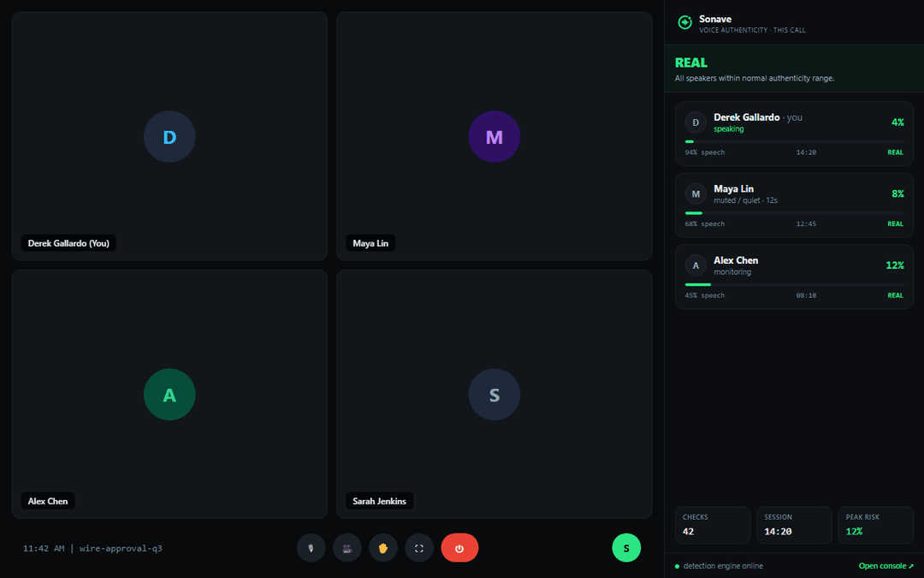Click the 'Derek Gallardo (You)' tile name label
Image resolution: width=924 pixels, height=578 pixels.
coord(68,243)
